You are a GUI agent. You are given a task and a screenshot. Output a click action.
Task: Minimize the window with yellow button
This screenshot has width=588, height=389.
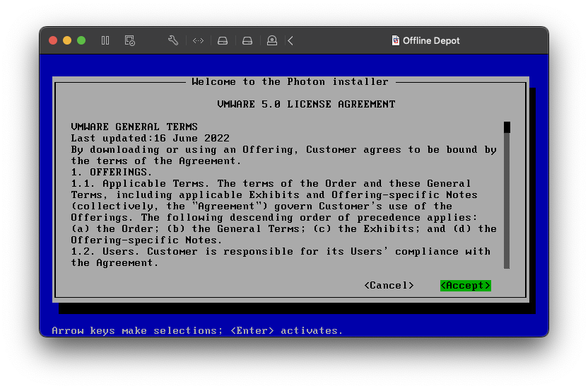(x=67, y=40)
